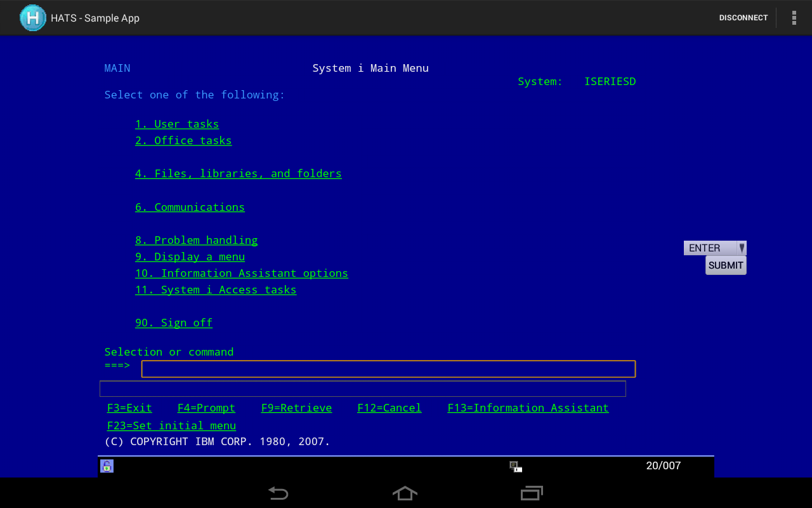Select option 1. User tasks
This screenshot has width=812, height=508.
coord(177,124)
